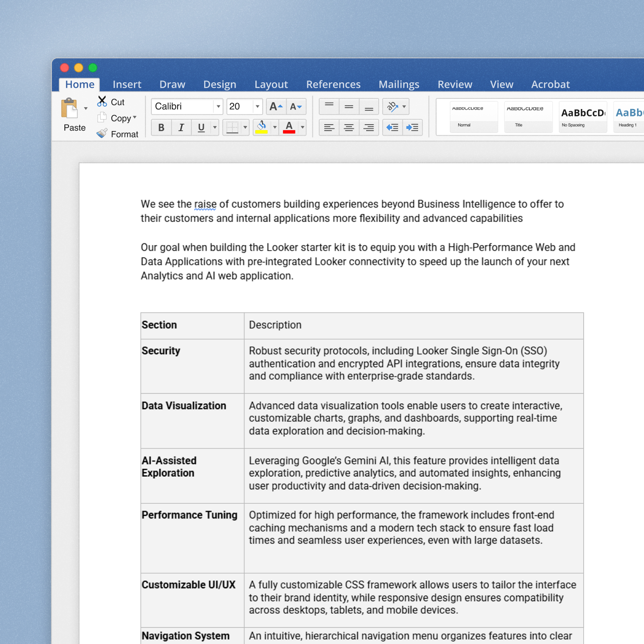Click the "Security" table cell

tap(192, 366)
